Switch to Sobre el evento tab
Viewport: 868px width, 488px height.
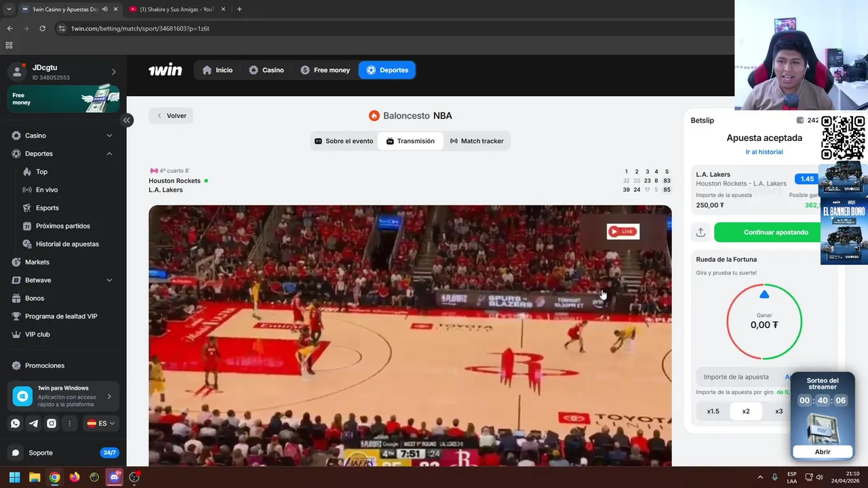(x=344, y=141)
